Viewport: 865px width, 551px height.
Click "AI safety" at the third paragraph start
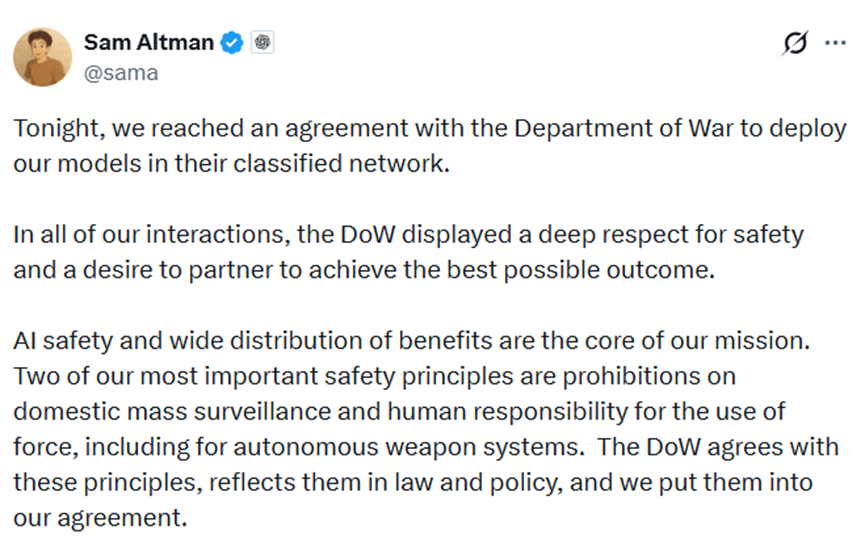[59, 341]
